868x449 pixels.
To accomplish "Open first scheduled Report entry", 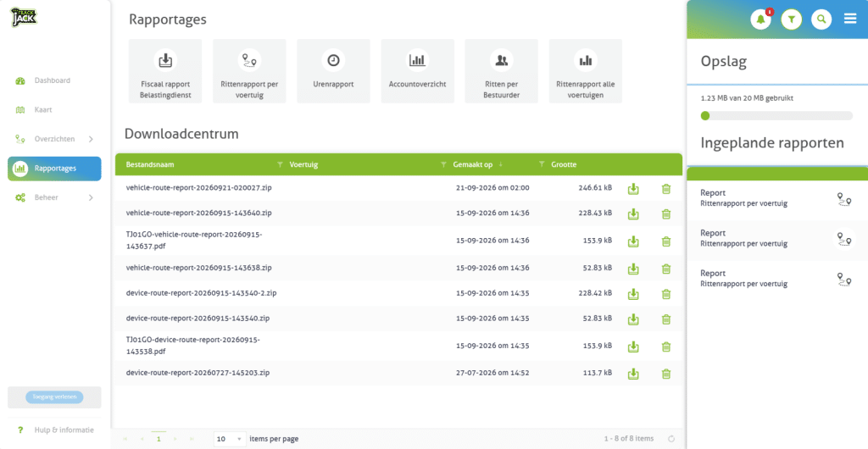I will 776,198.
